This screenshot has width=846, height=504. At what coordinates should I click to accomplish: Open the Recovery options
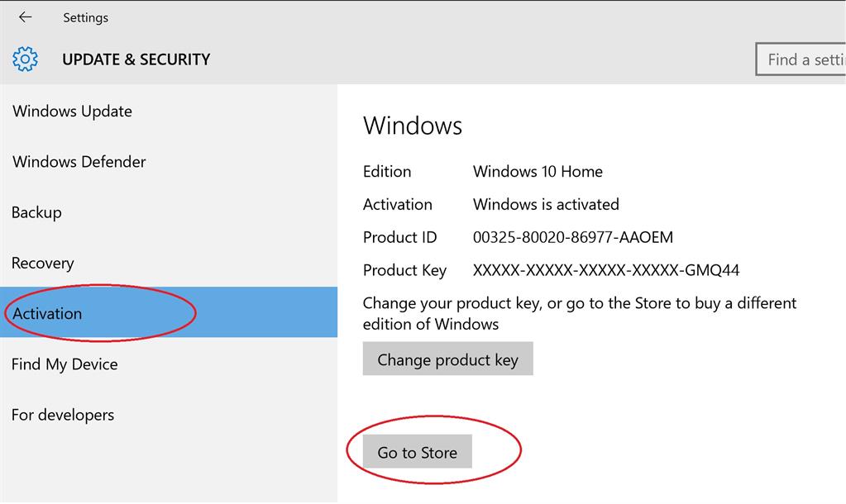click(43, 264)
